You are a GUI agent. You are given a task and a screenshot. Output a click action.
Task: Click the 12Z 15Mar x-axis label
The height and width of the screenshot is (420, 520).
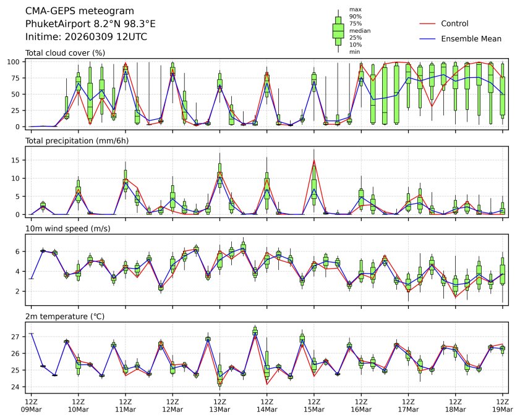coord(314,405)
